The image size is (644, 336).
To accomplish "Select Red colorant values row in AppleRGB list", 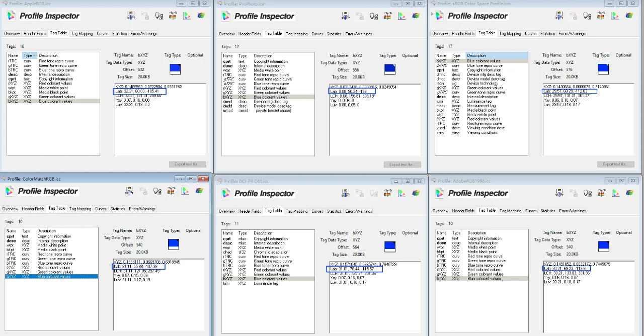I will coord(53,83).
